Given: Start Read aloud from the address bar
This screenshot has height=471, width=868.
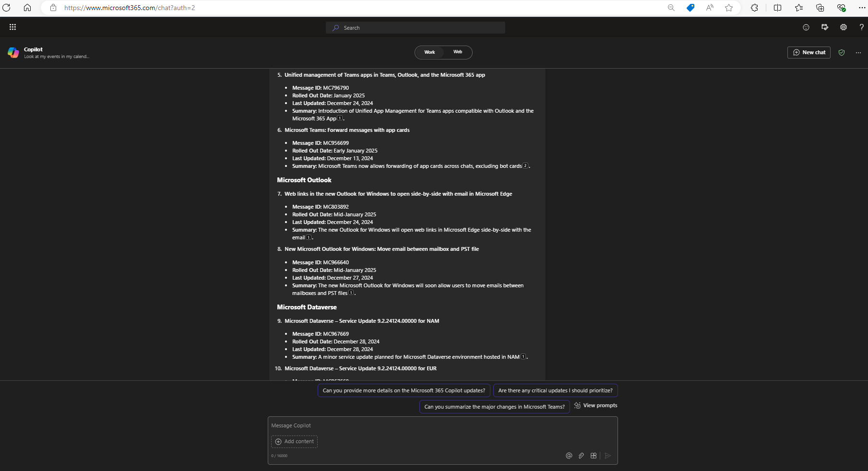Looking at the screenshot, I should [x=710, y=8].
